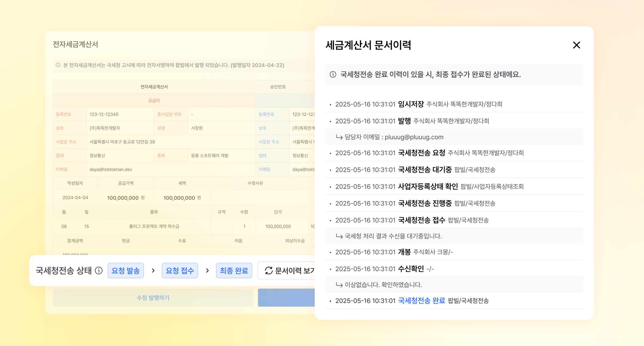This screenshot has width=644, height=346.
Task: Click refresh icon on 문서이력 보기
Action: (269, 271)
